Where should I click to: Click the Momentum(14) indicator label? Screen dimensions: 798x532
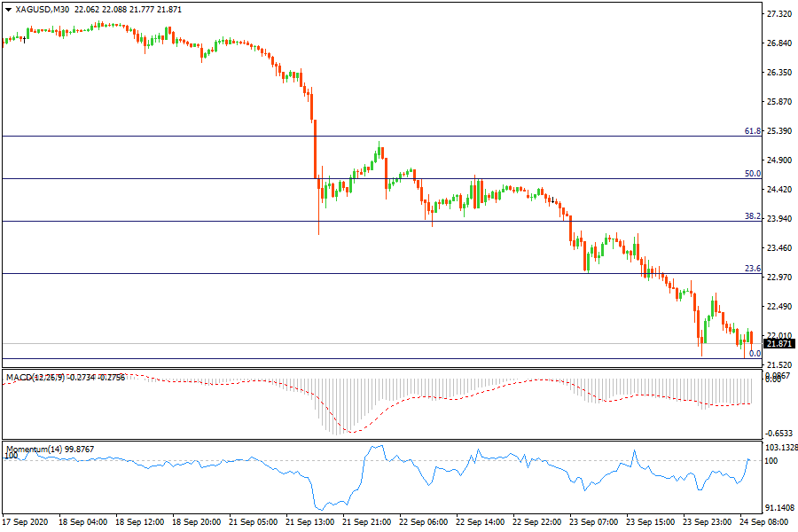(33, 450)
